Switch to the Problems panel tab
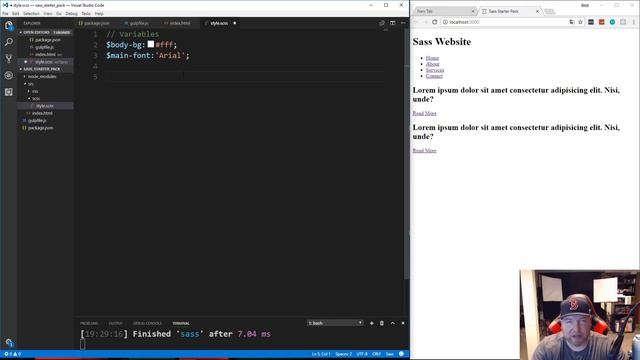640x360 pixels. [x=89, y=323]
